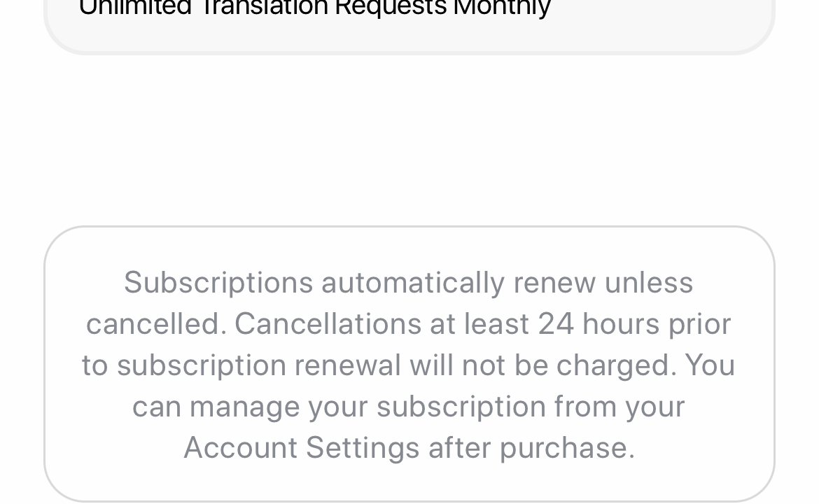This screenshot has width=819, height=504.
Task: Click the word 'Cancellations' in the notice
Action: pyautogui.click(x=328, y=324)
